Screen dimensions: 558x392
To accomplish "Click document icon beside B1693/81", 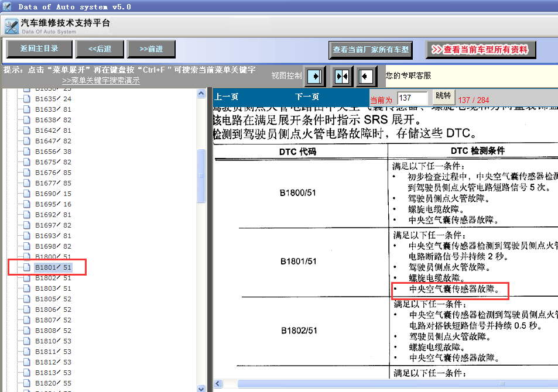I will click(27, 235).
